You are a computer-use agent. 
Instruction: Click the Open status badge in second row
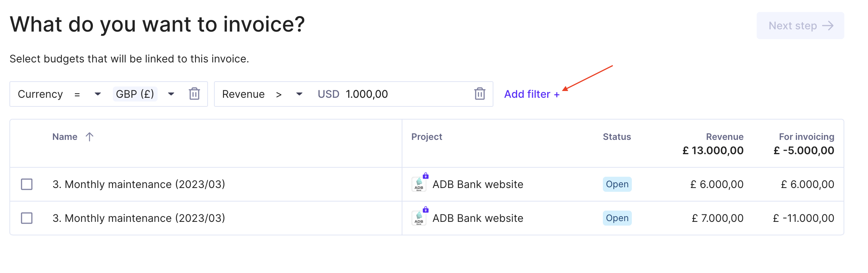coord(617,218)
